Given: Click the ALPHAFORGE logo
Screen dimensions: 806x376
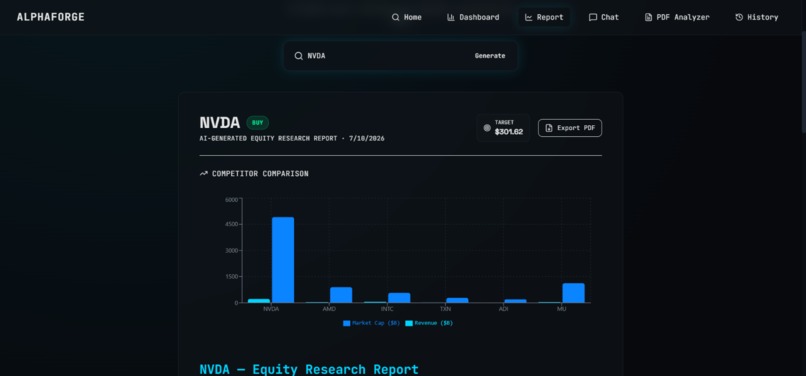Looking at the screenshot, I should pyautogui.click(x=50, y=17).
